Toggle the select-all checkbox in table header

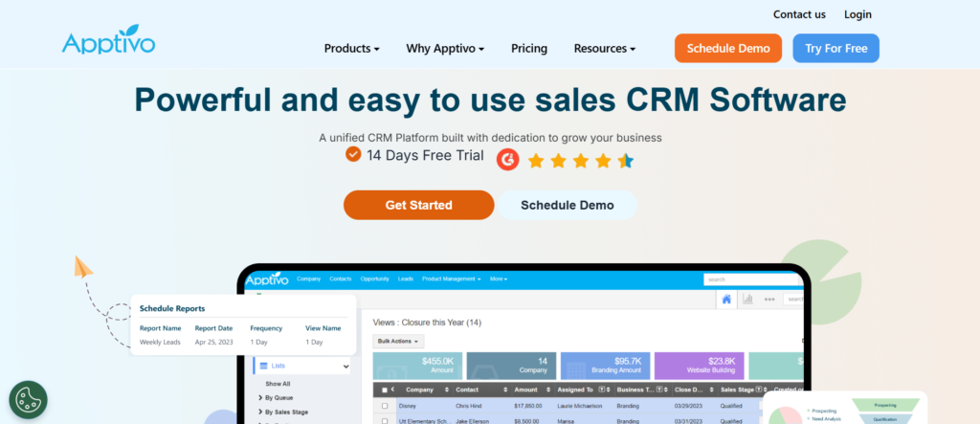[385, 391]
